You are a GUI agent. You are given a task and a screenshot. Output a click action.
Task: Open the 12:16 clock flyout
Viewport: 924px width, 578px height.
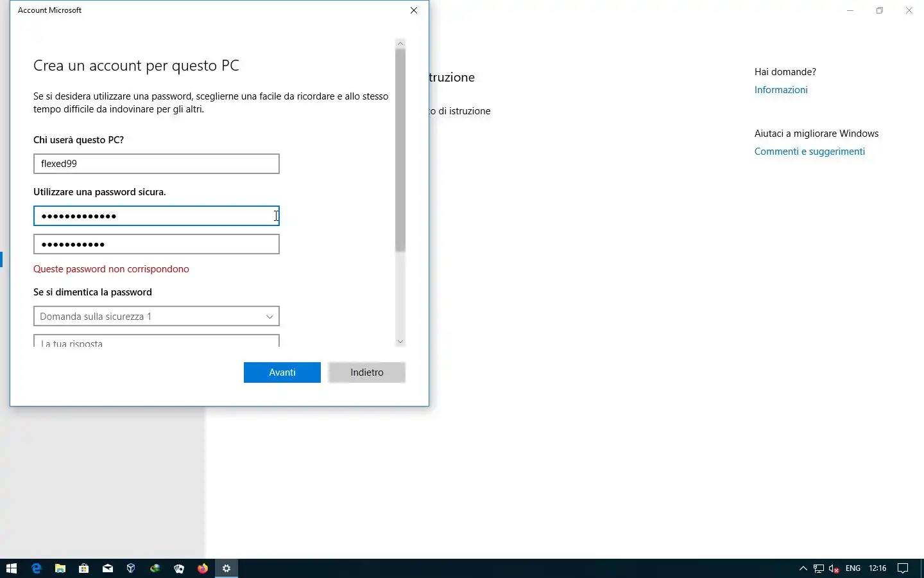(x=878, y=568)
